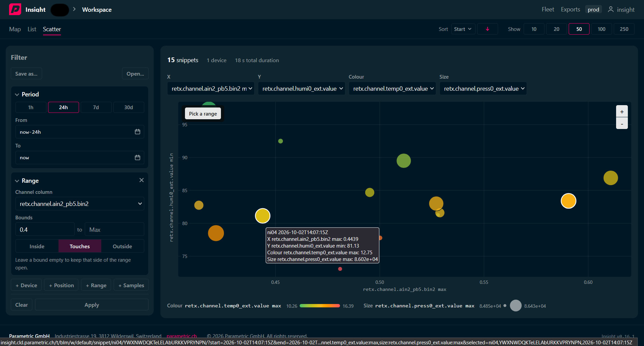Open the Channel column dropdown
644x346 pixels.
(80, 204)
